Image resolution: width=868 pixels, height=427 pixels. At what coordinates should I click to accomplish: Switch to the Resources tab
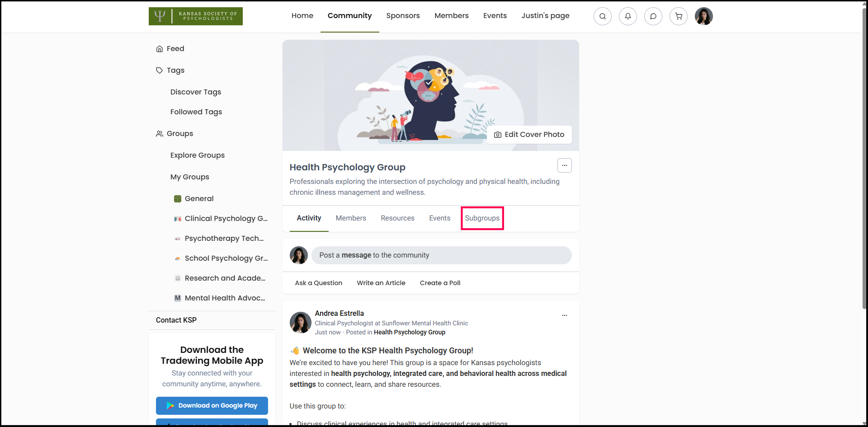point(397,218)
